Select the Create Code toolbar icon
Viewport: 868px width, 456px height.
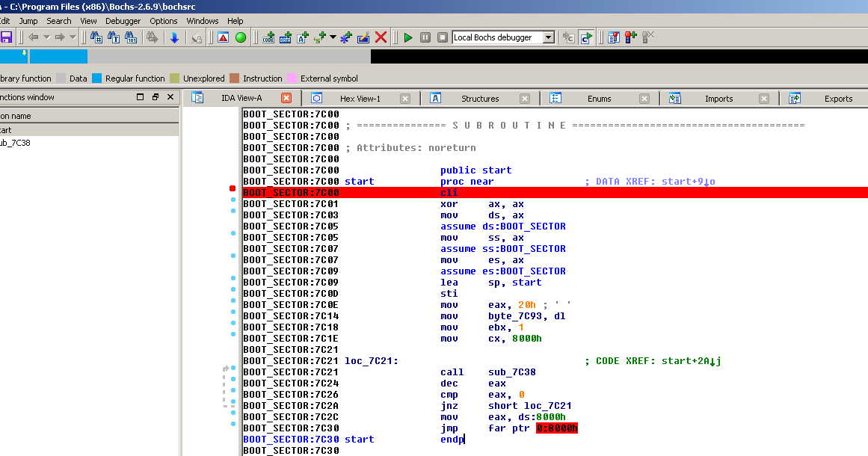click(268, 36)
